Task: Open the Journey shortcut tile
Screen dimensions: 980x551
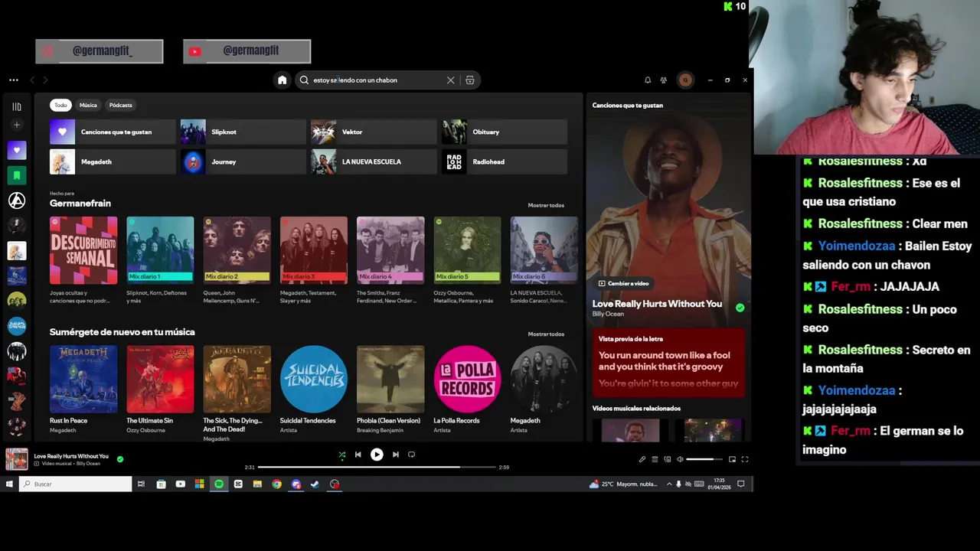Action: coord(243,161)
